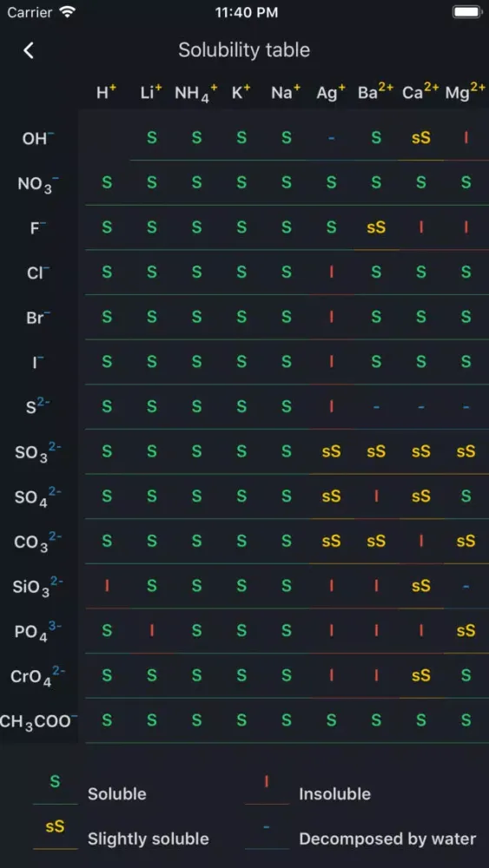Tap the Solubility table title

[244, 50]
